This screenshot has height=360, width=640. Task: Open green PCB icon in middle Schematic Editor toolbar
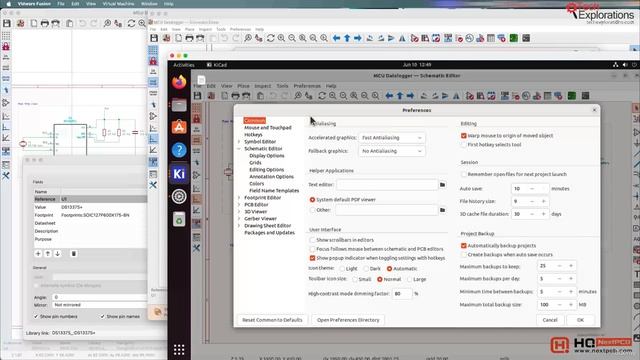(x=514, y=38)
